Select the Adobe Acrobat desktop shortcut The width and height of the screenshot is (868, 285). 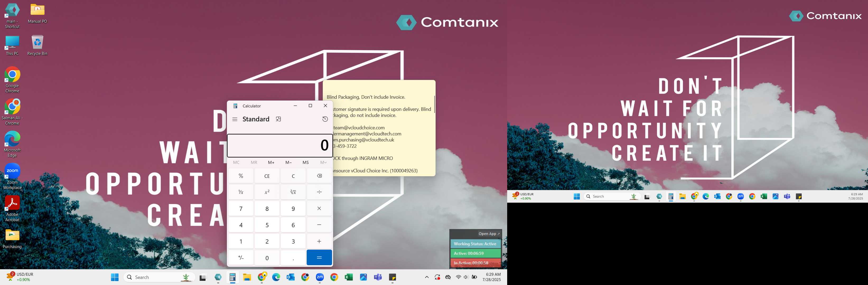click(12, 209)
